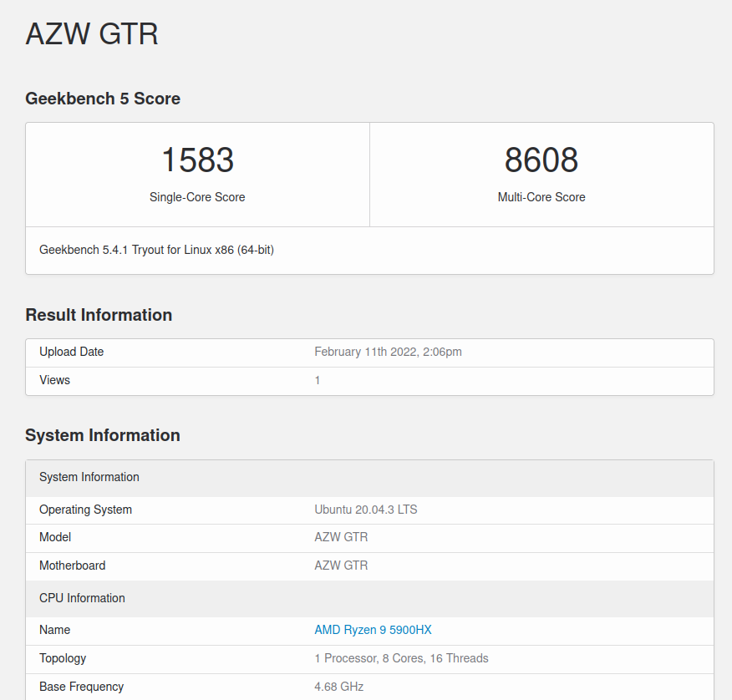Select the AZW GTR value in Model row
Screen dimensions: 732x700
point(341,536)
